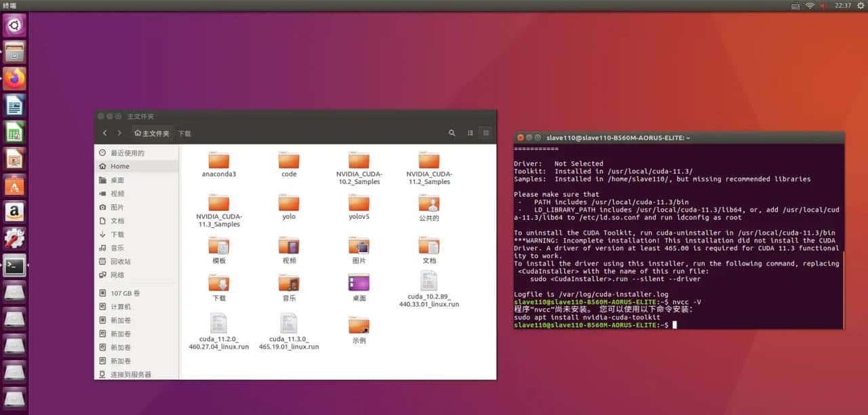Open the Wi-Fi network menu
Viewport: 868px width, 415px height.
811,6
